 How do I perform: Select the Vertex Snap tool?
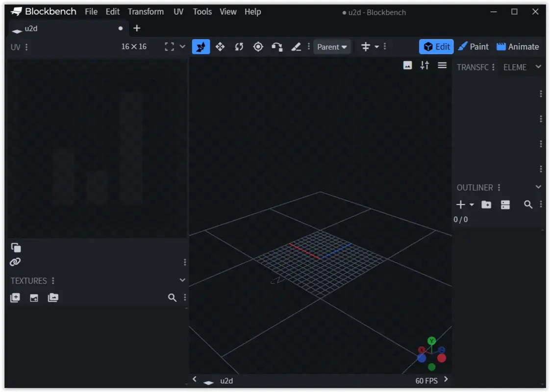[277, 47]
